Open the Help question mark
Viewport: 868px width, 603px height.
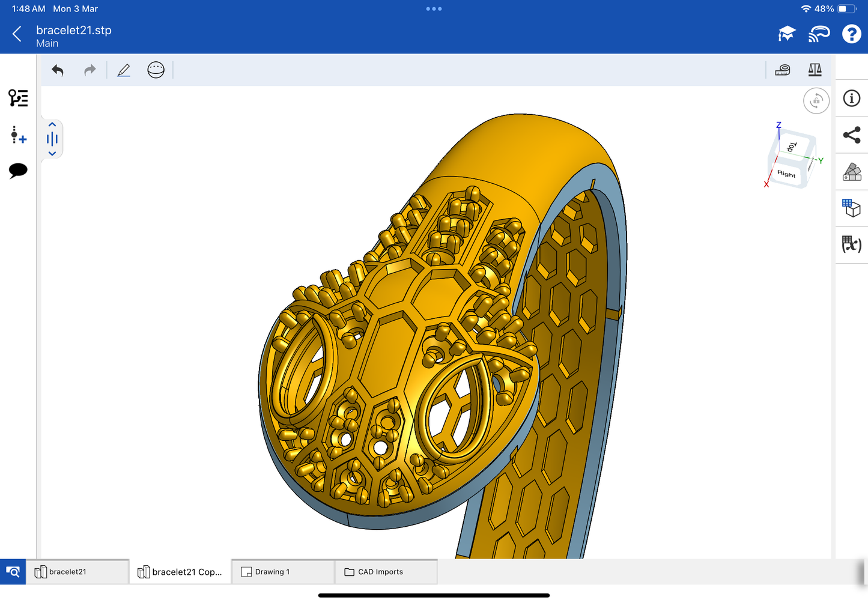(851, 34)
